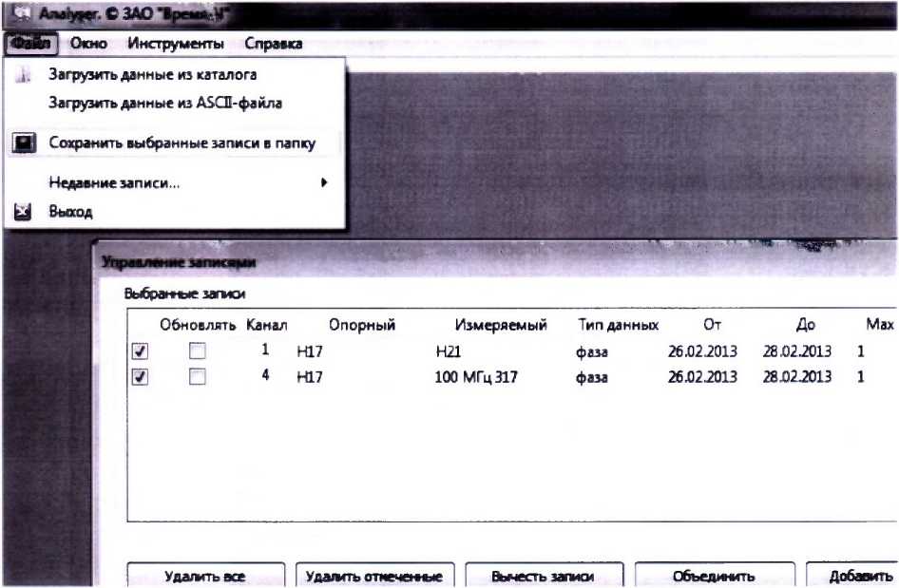Click the Вычесть записи button
Viewport: 899px width, 588px height.
544,576
